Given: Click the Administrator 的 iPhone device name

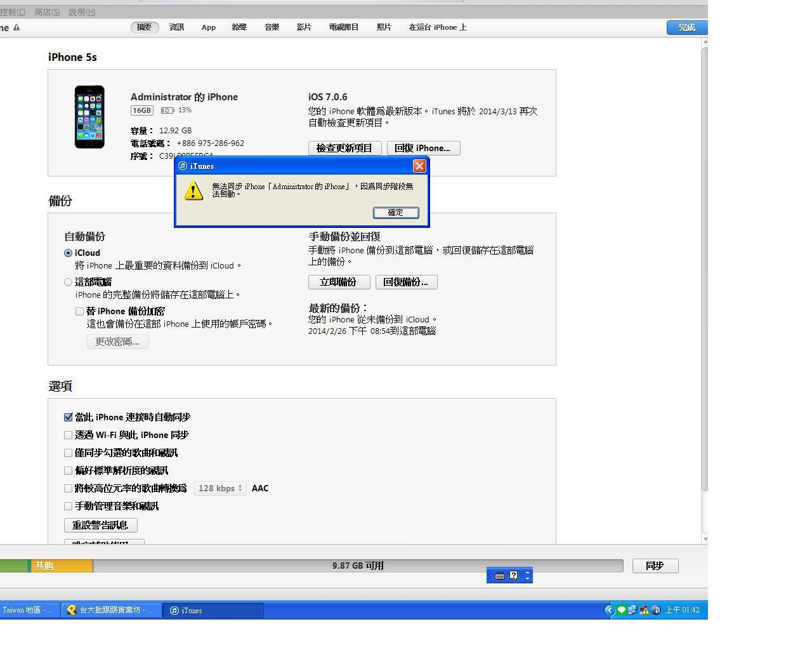Looking at the screenshot, I should [184, 97].
